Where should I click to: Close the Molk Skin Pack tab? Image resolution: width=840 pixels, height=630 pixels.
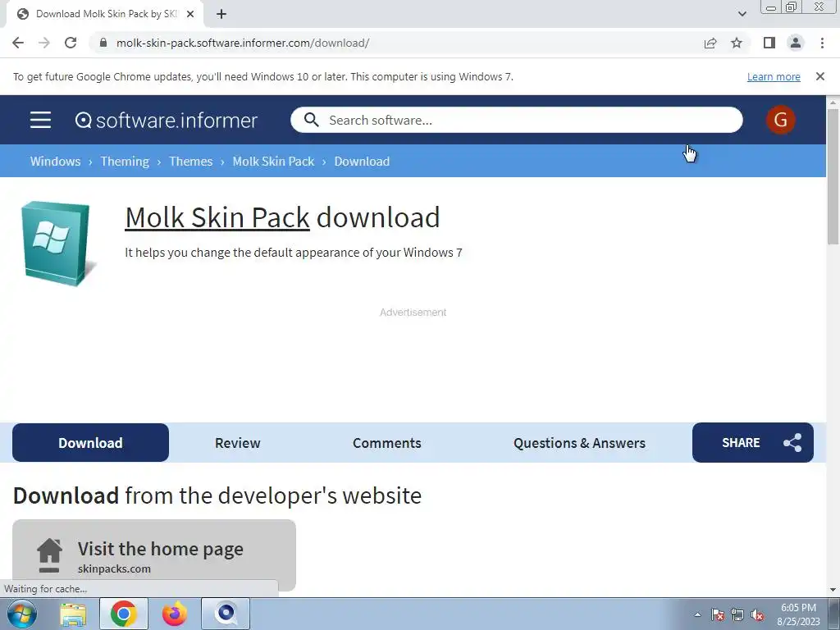190,14
